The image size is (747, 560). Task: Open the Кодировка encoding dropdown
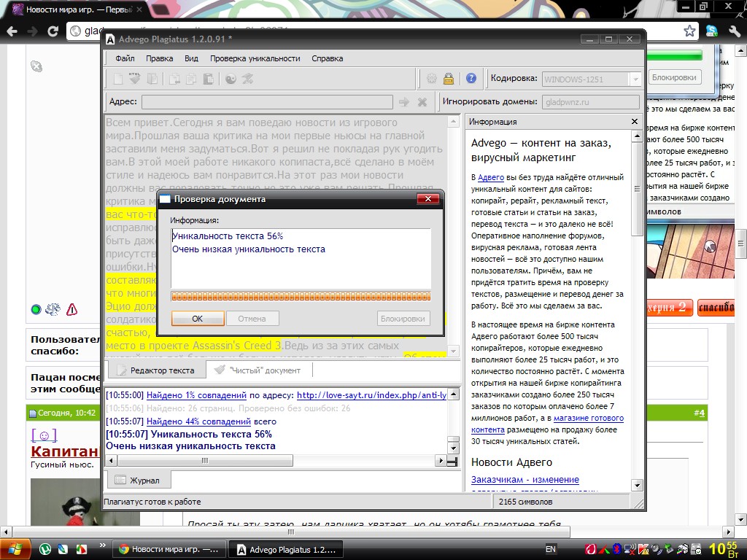point(635,79)
